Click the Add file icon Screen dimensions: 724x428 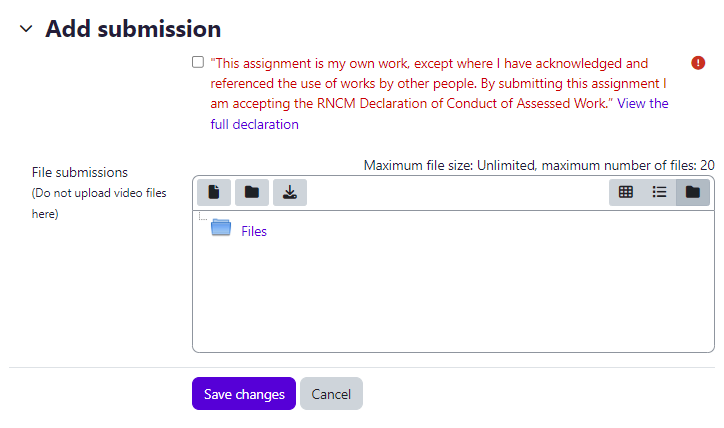pos(213,192)
